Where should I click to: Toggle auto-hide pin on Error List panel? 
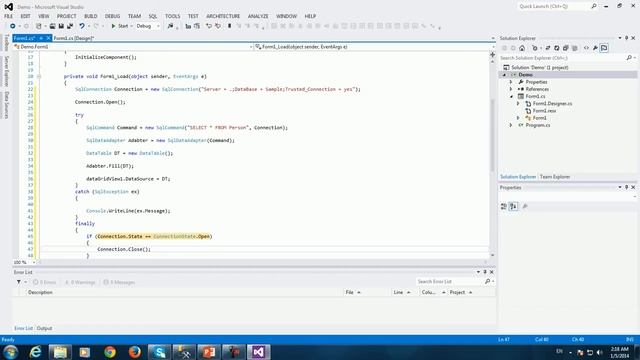pyautogui.click(x=485, y=272)
